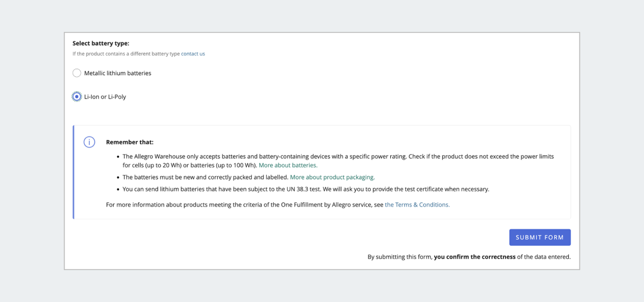Select the Li-Ion or Li-Poly radio button
644x302 pixels.
pyautogui.click(x=77, y=97)
